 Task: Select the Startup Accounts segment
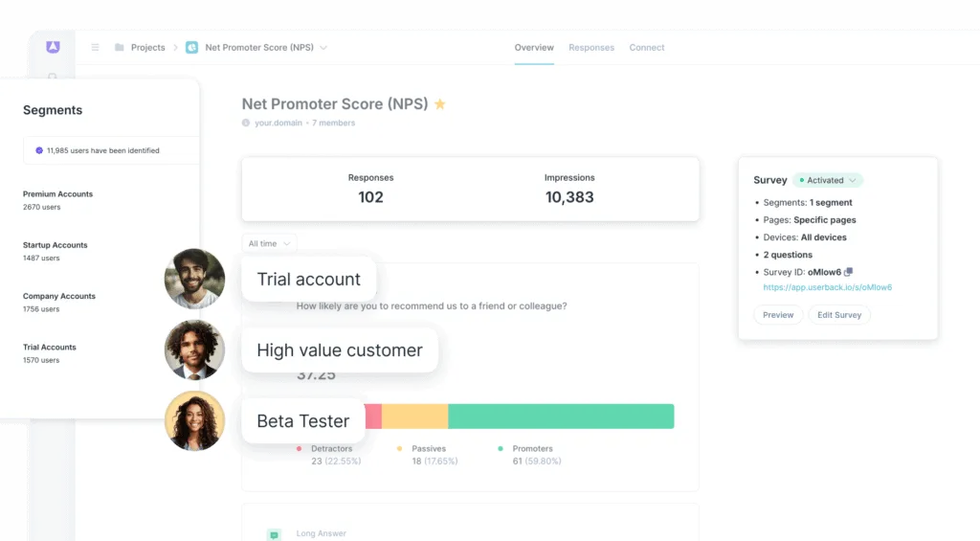pos(55,252)
